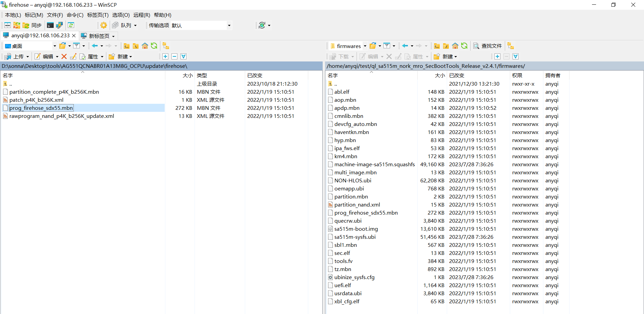This screenshot has height=314, width=644.
Task: Click local panel back arrow
Action: coord(95,46)
